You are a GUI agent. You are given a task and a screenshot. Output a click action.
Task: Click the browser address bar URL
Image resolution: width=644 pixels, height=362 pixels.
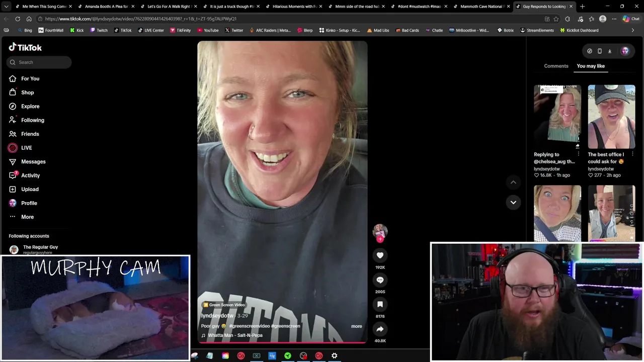[141, 19]
